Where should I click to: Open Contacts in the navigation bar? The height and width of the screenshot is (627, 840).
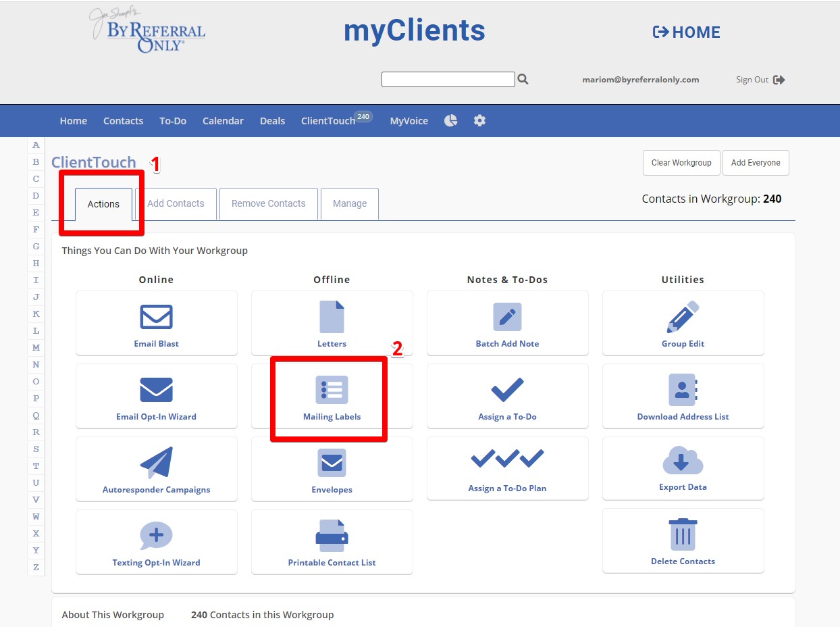[123, 121]
